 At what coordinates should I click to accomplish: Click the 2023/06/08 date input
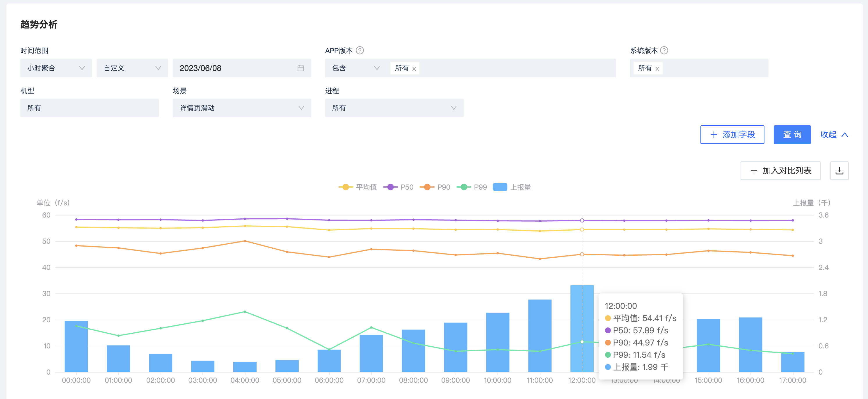click(x=242, y=68)
